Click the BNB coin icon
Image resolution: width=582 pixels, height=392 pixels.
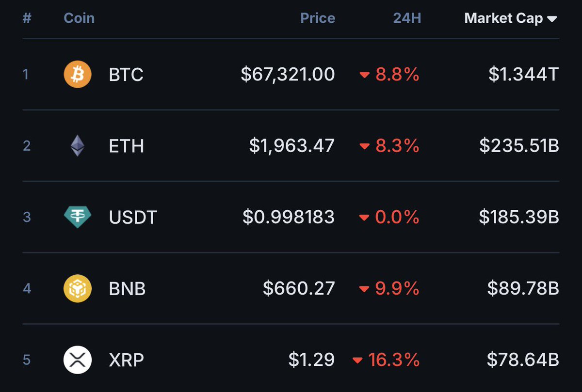(78, 289)
